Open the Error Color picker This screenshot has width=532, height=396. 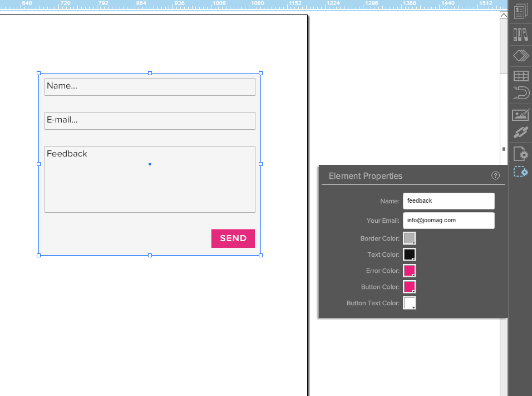tap(409, 271)
